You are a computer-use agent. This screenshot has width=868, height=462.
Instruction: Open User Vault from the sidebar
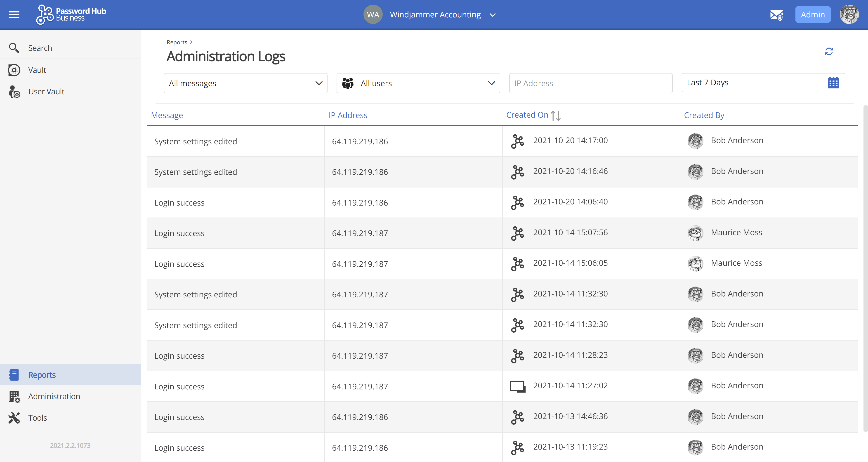tap(71, 91)
